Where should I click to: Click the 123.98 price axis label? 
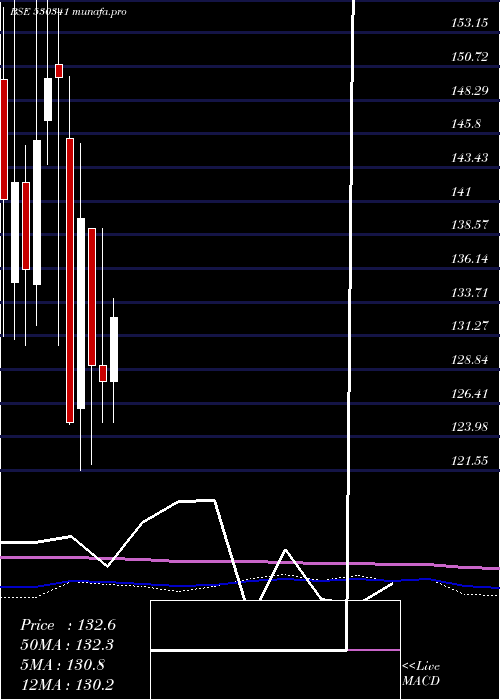pos(469,427)
